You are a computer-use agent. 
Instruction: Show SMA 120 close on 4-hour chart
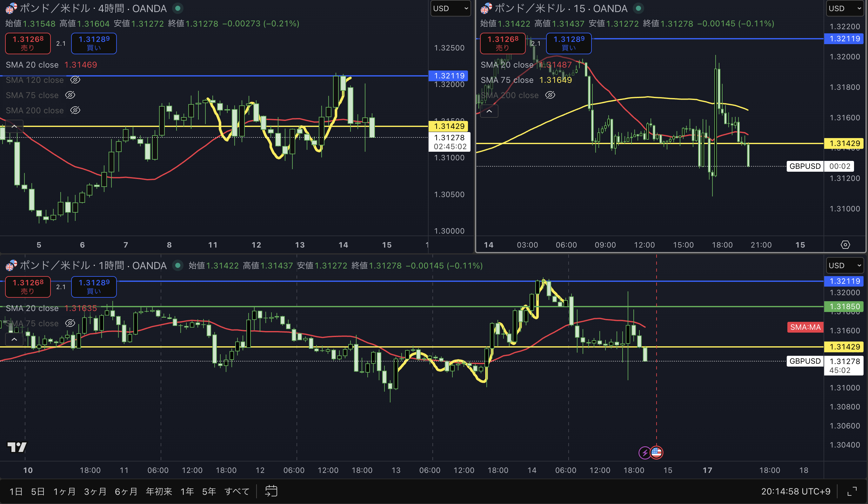tap(75, 80)
